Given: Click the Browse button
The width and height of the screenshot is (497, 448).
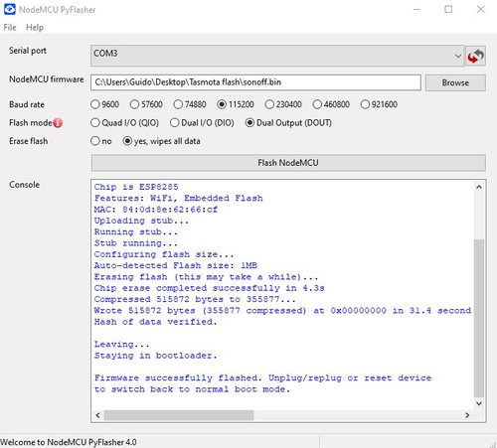Looking at the screenshot, I should coord(455,82).
